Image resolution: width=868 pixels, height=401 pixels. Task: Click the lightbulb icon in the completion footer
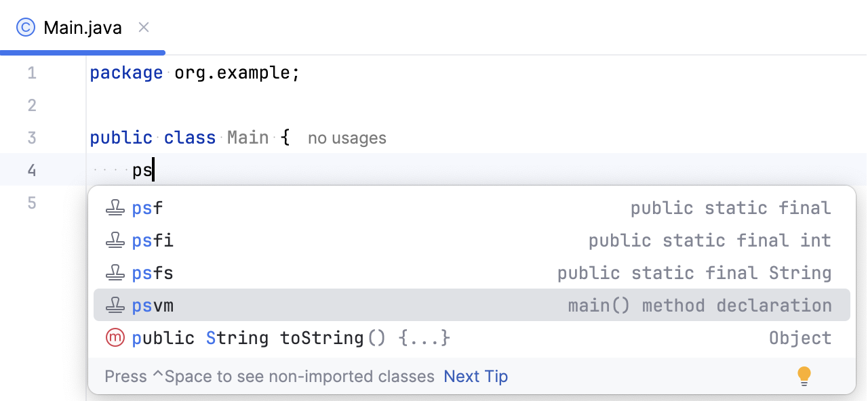(x=804, y=375)
